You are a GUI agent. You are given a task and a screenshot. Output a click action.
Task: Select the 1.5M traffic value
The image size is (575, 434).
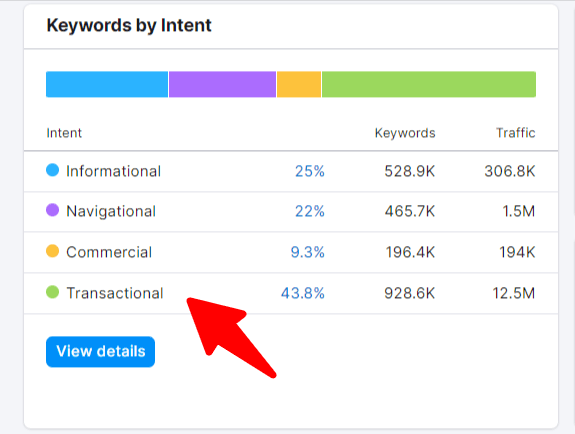519,211
